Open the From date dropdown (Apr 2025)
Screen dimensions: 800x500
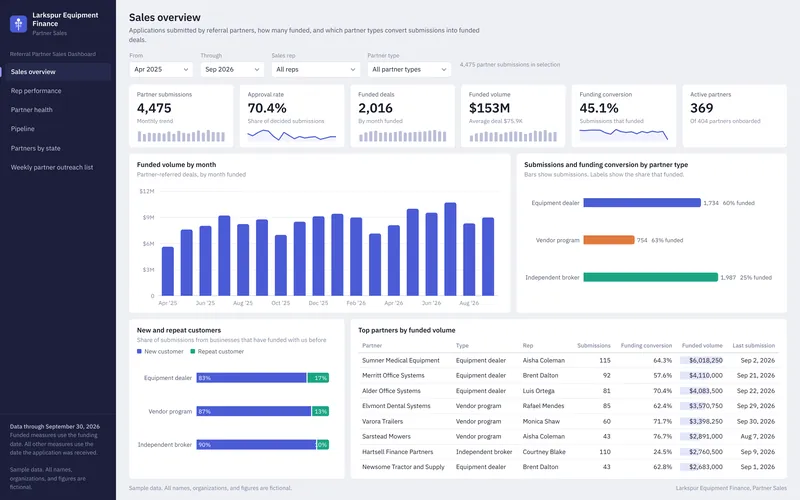[161, 69]
